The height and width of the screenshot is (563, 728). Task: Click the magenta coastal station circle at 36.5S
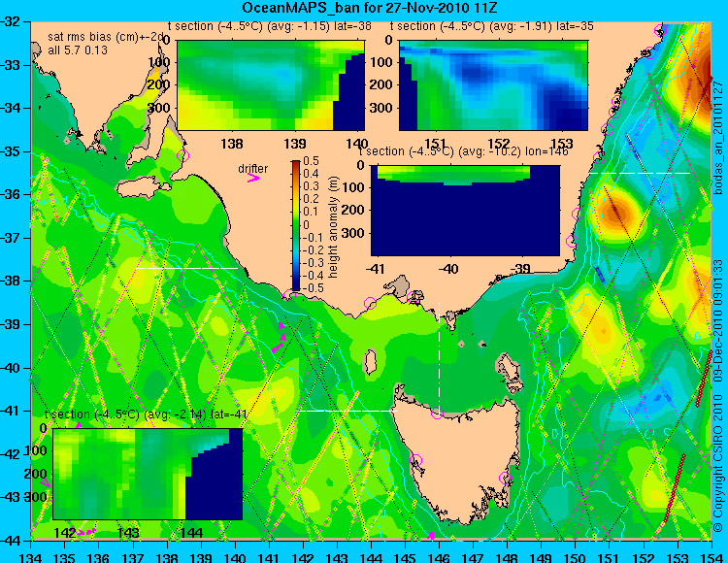(x=578, y=214)
